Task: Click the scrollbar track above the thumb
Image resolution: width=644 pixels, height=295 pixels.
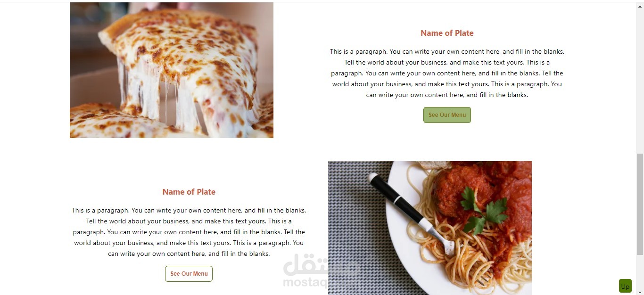Action: tap(640, 78)
